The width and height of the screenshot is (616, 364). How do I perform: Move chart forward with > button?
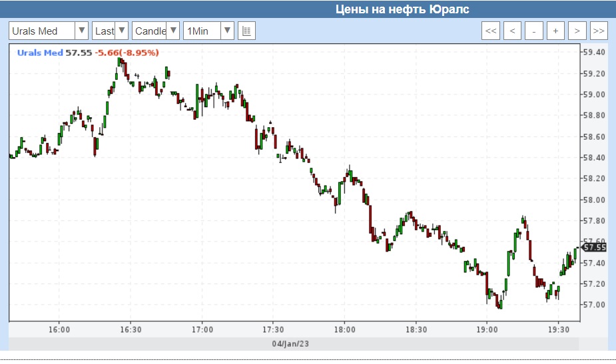577,31
